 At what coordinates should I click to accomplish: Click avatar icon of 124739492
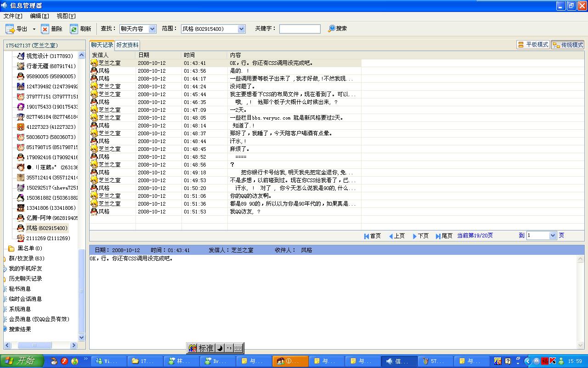20,86
